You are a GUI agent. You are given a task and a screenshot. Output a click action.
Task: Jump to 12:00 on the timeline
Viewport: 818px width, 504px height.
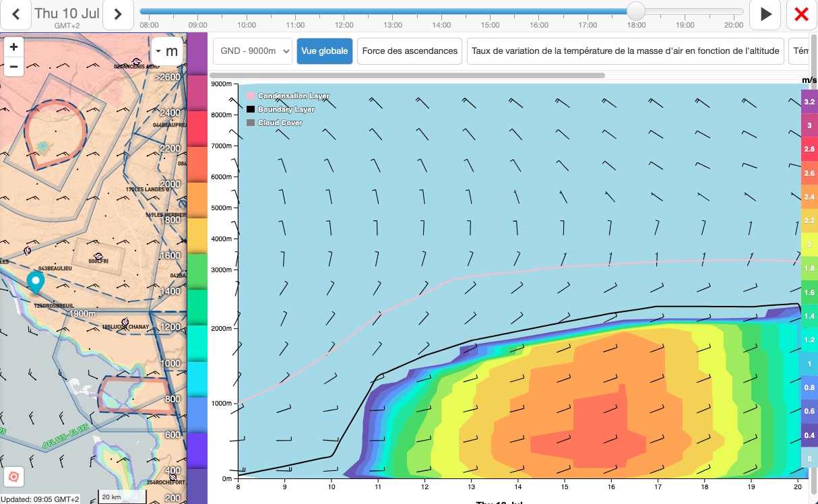(344, 12)
